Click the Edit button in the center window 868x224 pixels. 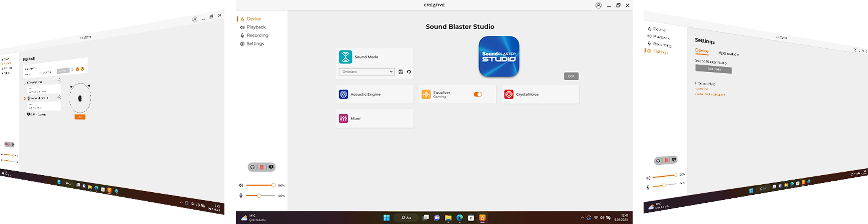571,76
